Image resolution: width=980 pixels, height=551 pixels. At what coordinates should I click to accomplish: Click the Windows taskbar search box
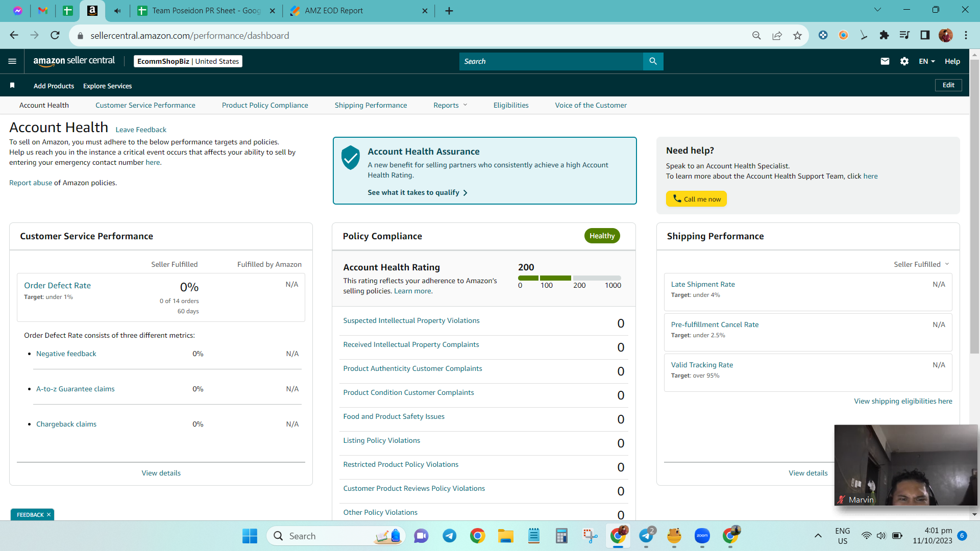[x=336, y=536]
